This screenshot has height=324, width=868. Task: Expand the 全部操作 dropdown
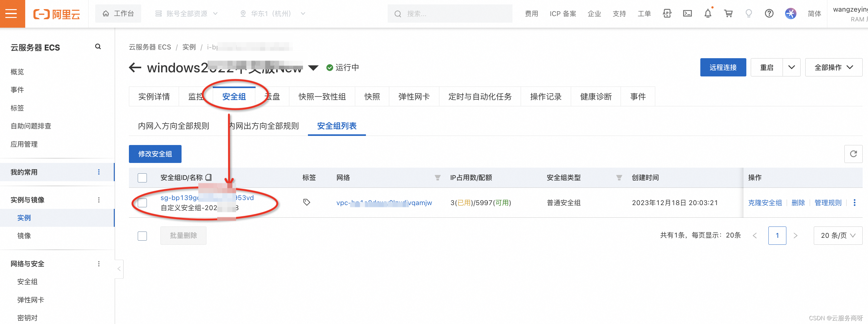coord(834,67)
